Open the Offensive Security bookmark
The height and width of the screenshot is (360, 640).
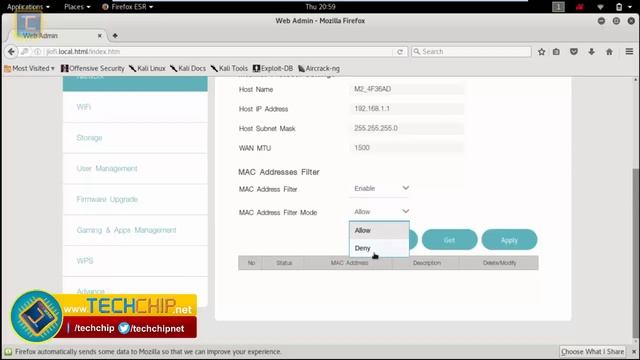pyautogui.click(x=93, y=69)
